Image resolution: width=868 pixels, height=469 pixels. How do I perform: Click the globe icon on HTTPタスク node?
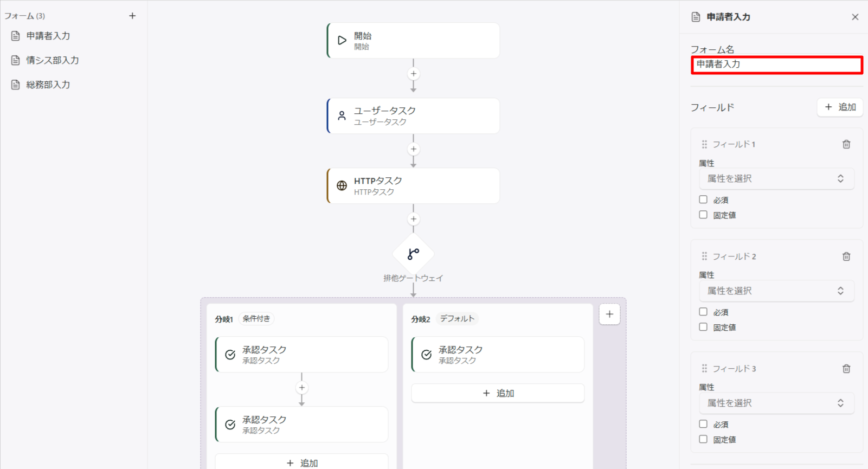point(342,186)
